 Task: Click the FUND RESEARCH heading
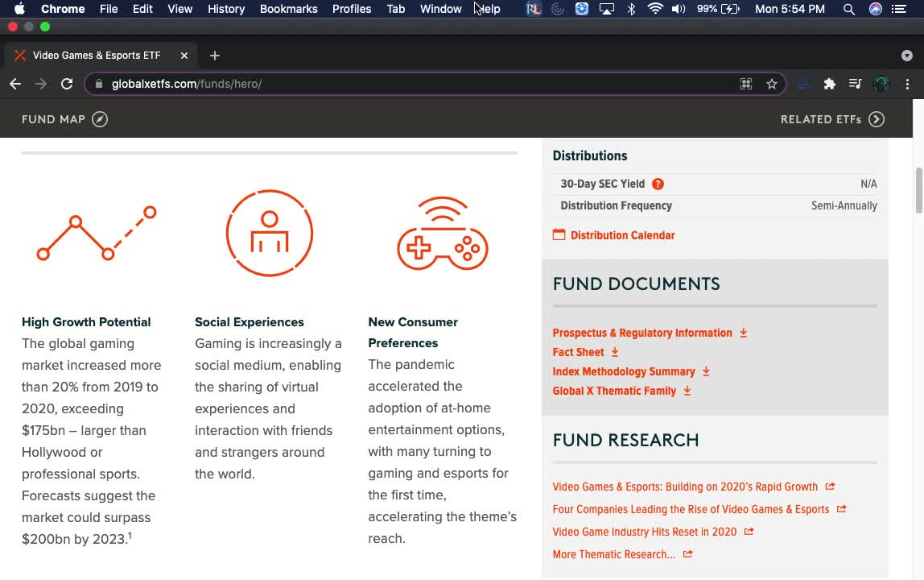pyautogui.click(x=626, y=440)
